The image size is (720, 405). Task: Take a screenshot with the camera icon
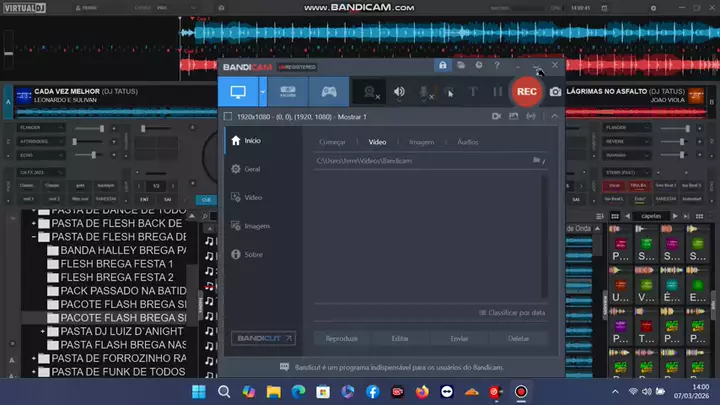pos(555,92)
